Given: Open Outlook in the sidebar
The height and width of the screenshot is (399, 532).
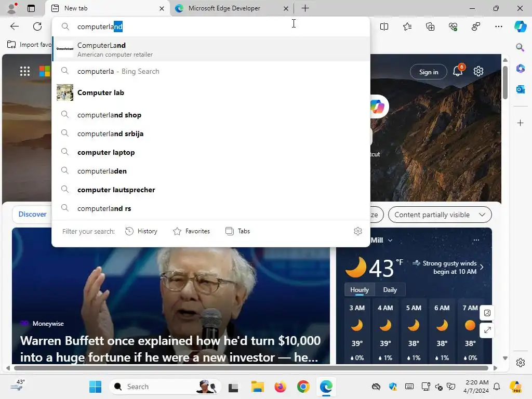Looking at the screenshot, I should (520, 89).
